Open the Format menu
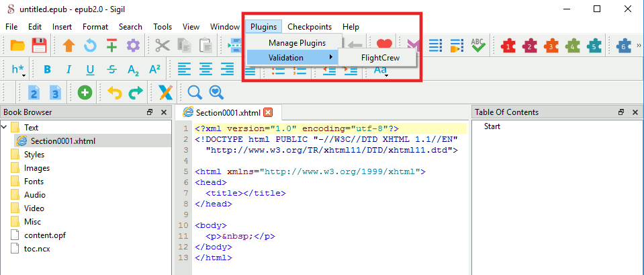Image resolution: width=644 pixels, height=275 pixels. click(x=95, y=27)
